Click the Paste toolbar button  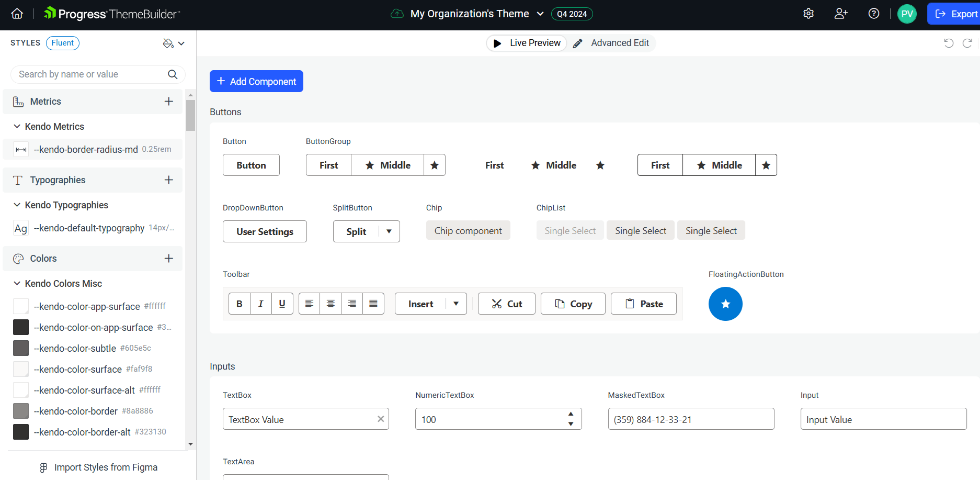[644, 304]
